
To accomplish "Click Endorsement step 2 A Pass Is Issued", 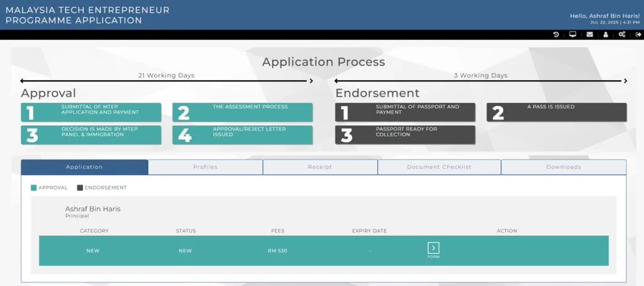I will click(557, 112).
